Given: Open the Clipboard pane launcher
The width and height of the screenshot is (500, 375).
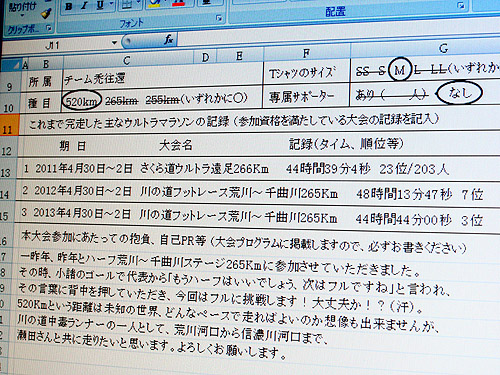Looking at the screenshot, I should point(49,28).
